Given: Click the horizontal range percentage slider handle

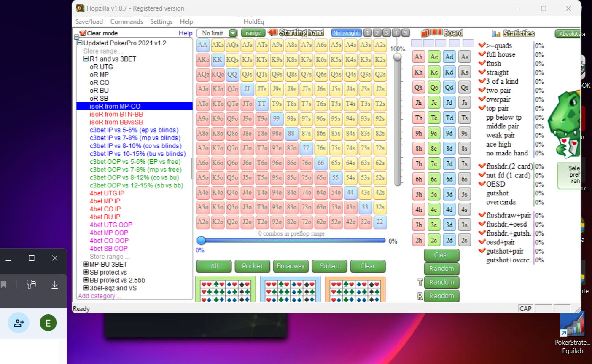Looking at the screenshot, I should click(201, 241).
